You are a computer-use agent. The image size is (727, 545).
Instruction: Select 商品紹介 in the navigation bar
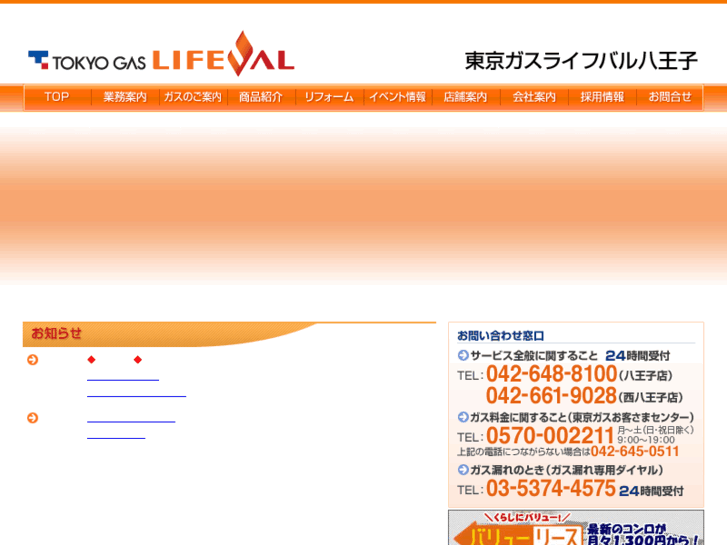261,97
